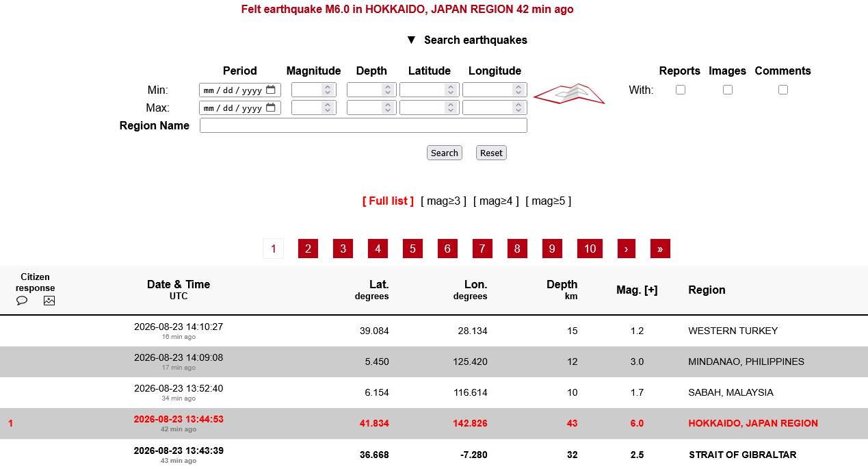Screen dimensions: 868x469
Task: Sort by the Mag. [+] column header
Action: point(637,290)
